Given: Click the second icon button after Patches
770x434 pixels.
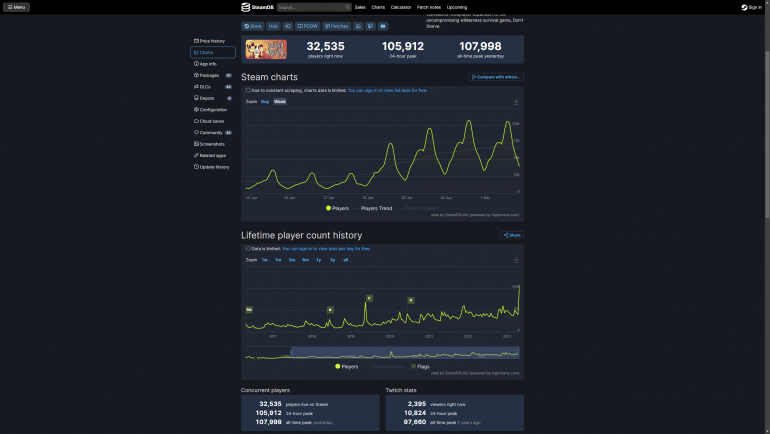Looking at the screenshot, I should pyautogui.click(x=371, y=26).
